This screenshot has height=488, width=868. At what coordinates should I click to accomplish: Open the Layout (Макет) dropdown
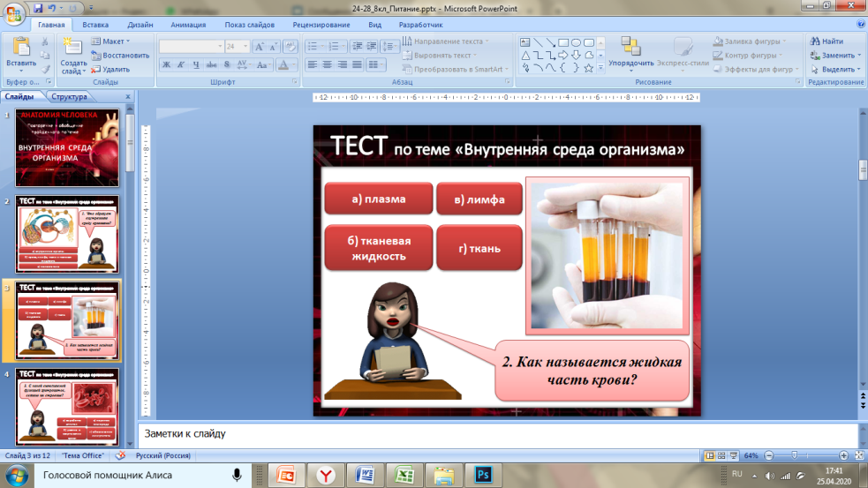[x=114, y=41]
